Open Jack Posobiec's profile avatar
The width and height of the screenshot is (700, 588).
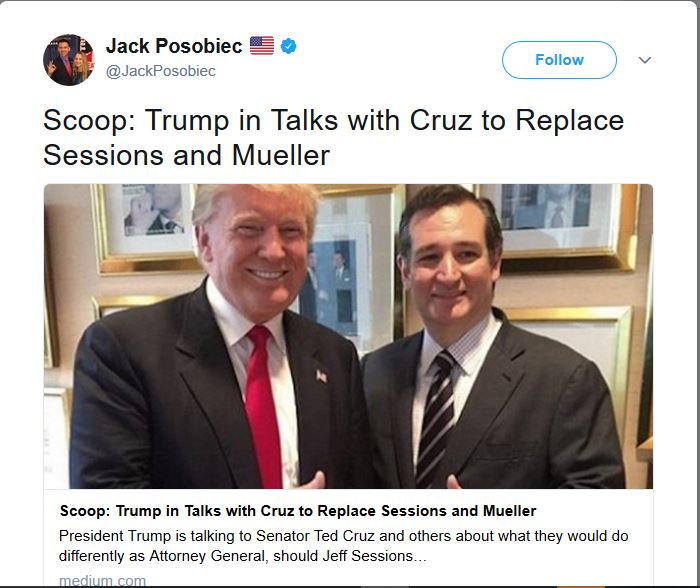tap(68, 60)
